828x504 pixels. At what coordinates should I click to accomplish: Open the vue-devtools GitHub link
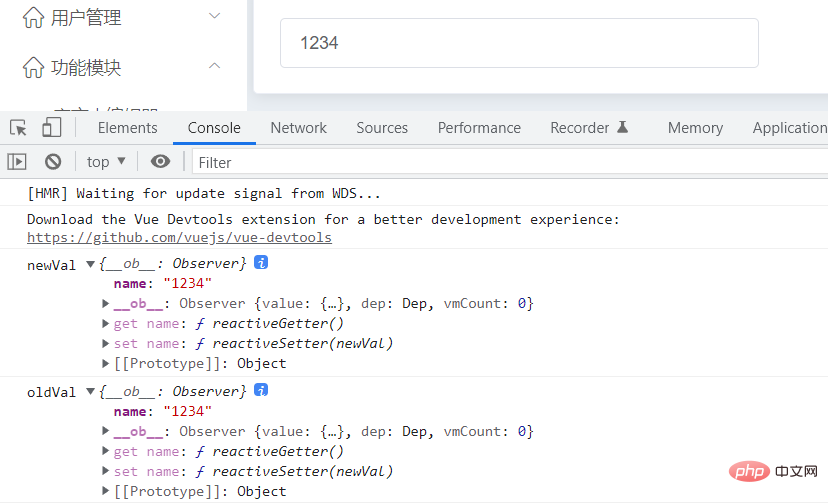pyautogui.click(x=179, y=238)
